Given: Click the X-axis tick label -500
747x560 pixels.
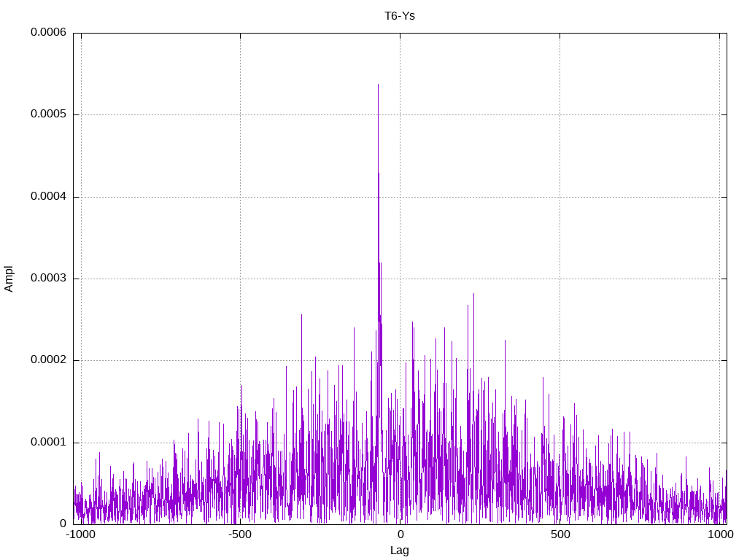Looking at the screenshot, I should click(239, 534).
